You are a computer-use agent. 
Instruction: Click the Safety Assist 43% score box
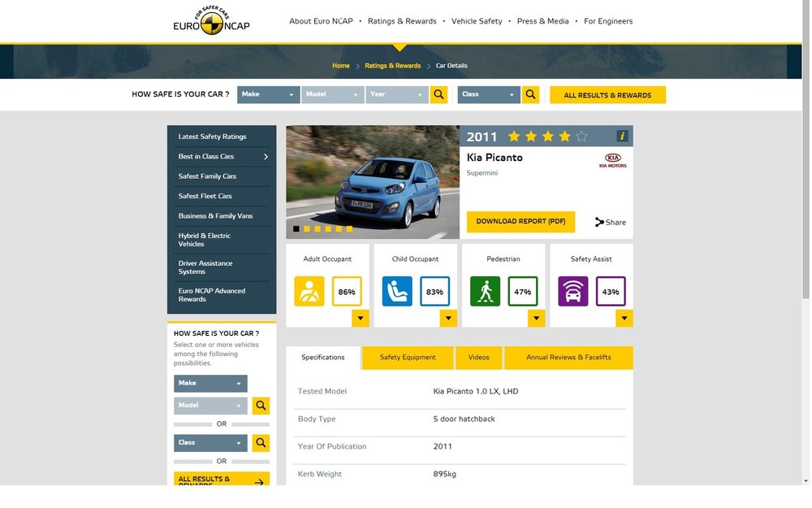(x=611, y=291)
